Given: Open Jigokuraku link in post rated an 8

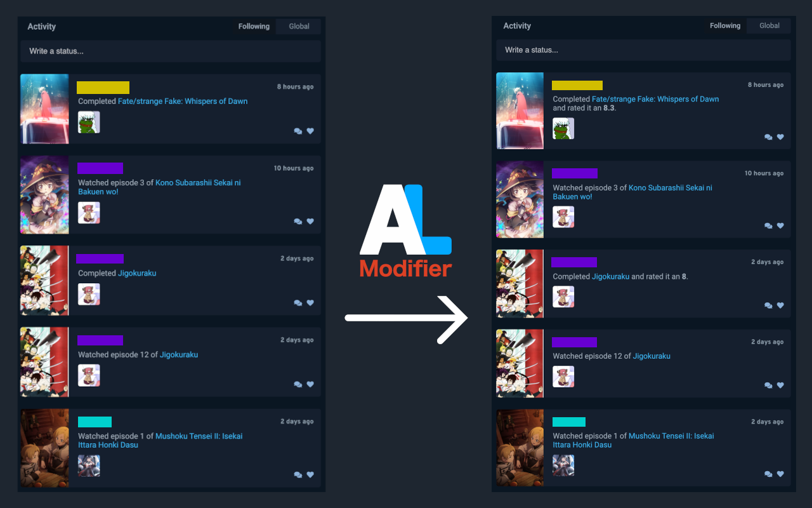Looking at the screenshot, I should coord(610,277).
